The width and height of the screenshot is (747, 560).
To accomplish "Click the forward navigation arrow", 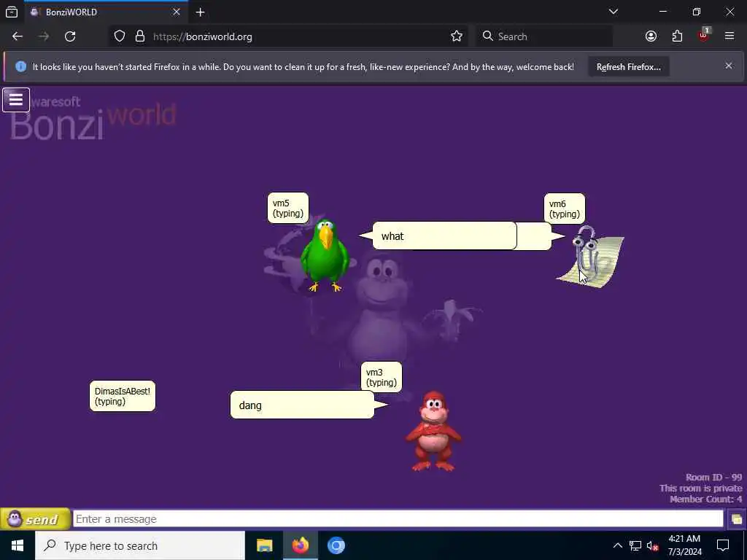I will tap(44, 36).
